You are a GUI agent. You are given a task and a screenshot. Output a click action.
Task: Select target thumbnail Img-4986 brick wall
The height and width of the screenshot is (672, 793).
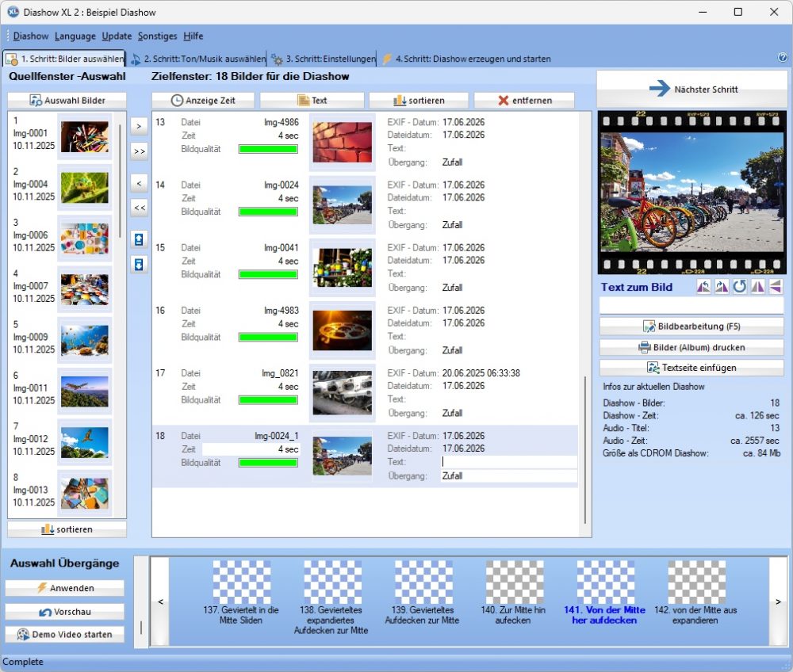click(x=342, y=143)
